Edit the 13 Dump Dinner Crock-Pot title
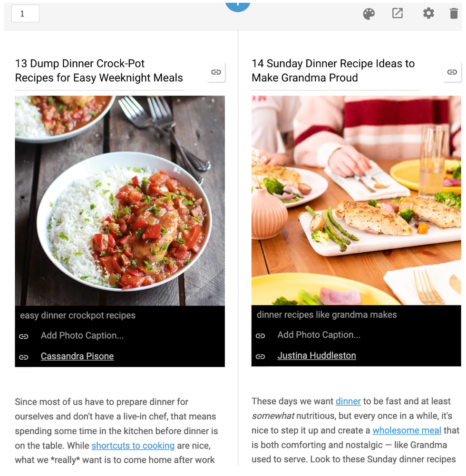This screenshot has height=476, width=466. click(99, 71)
